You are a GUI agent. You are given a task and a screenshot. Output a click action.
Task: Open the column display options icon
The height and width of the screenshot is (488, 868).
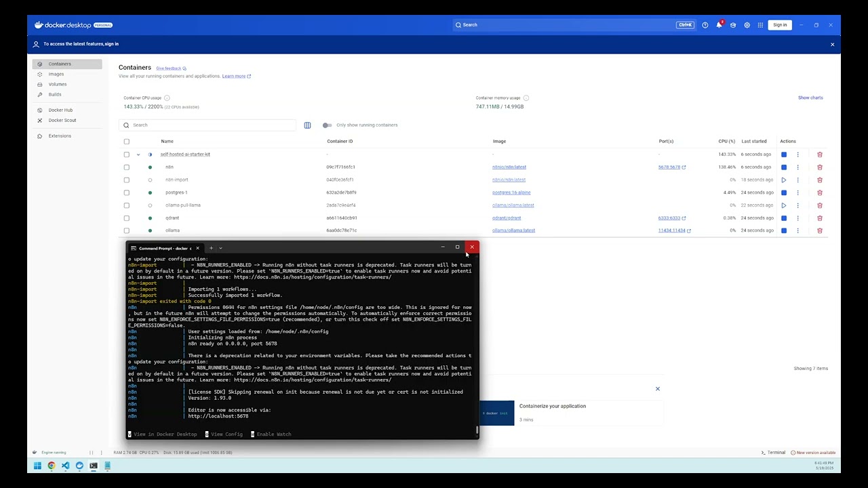tap(307, 125)
